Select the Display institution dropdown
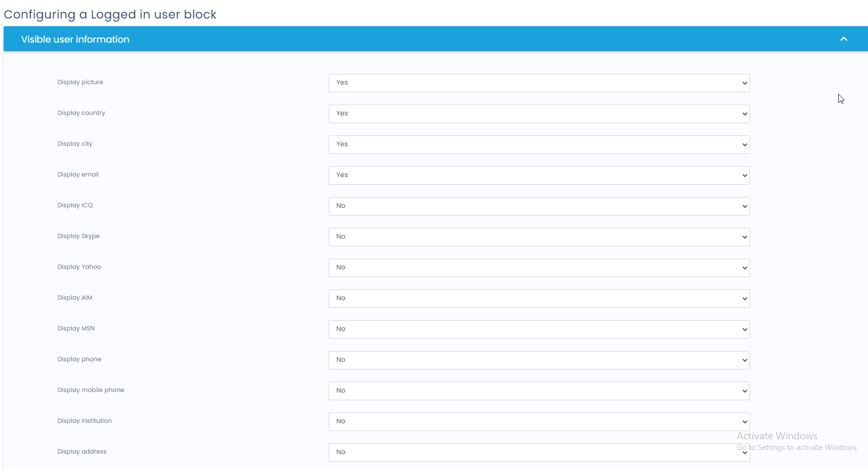Screen dimensions: 868x469 (x=539, y=422)
